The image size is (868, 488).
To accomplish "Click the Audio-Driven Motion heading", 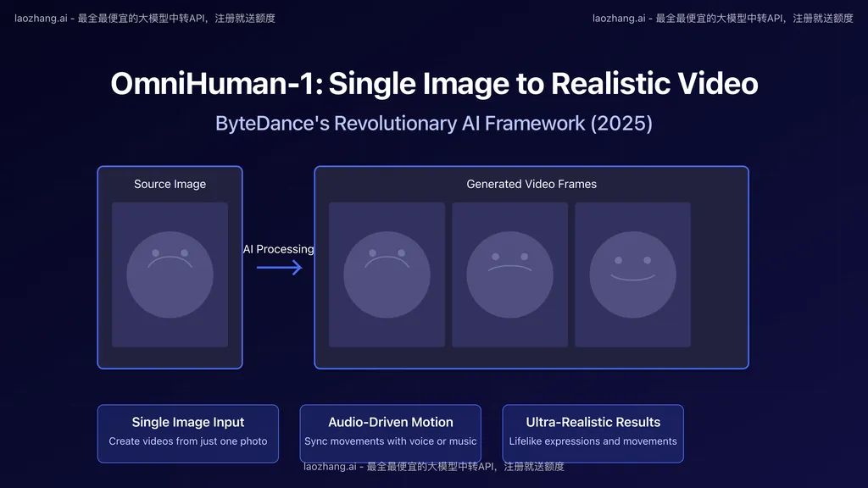I will [x=391, y=422].
